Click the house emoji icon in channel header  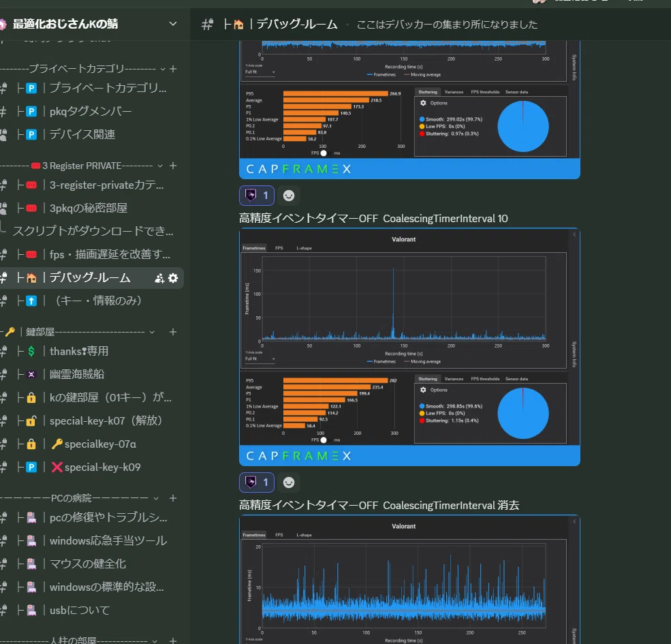[239, 25]
